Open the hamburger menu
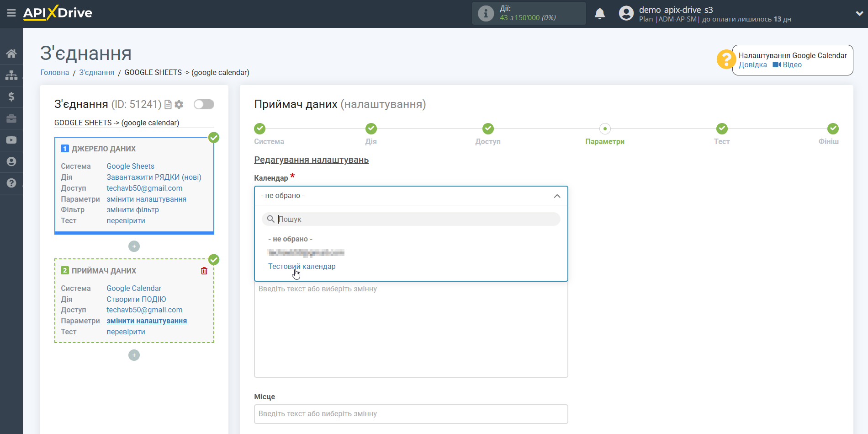868x434 pixels. 11,13
